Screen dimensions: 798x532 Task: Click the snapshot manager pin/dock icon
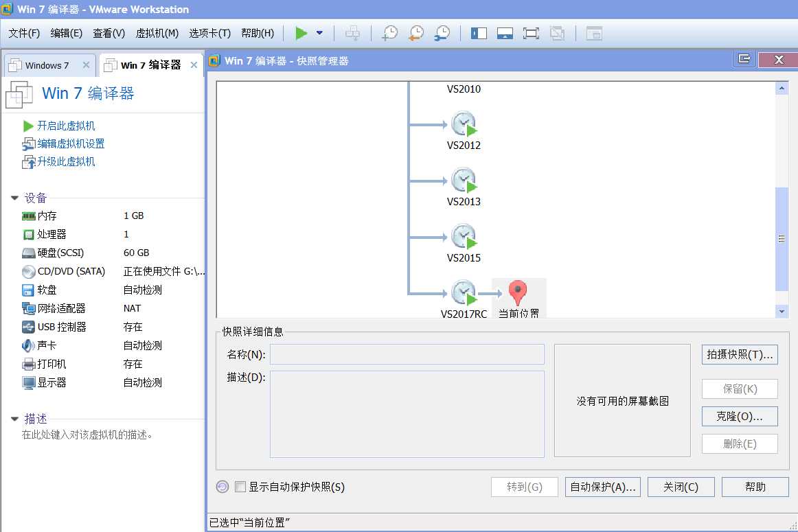click(744, 59)
